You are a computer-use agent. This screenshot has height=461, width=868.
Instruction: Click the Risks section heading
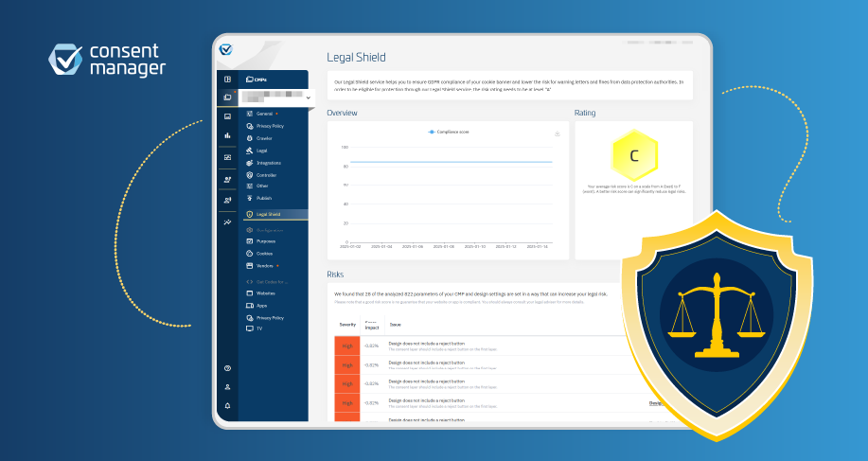click(335, 275)
